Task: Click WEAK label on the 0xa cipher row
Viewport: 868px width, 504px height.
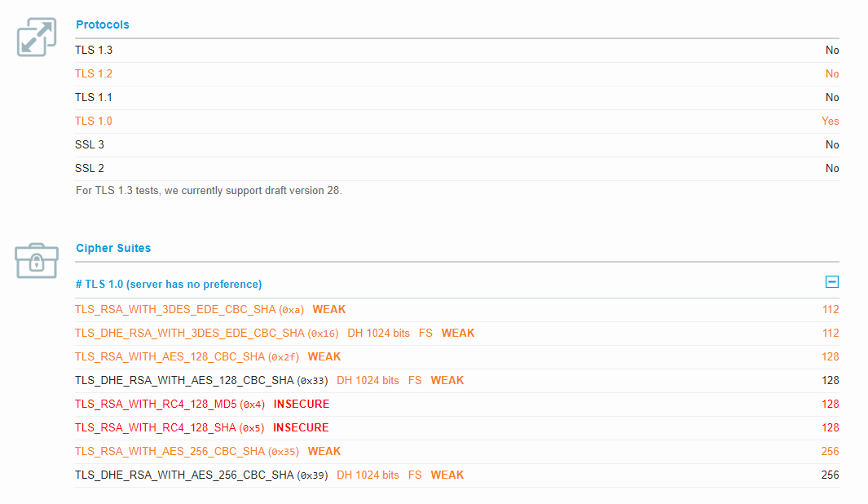Action: click(x=328, y=310)
